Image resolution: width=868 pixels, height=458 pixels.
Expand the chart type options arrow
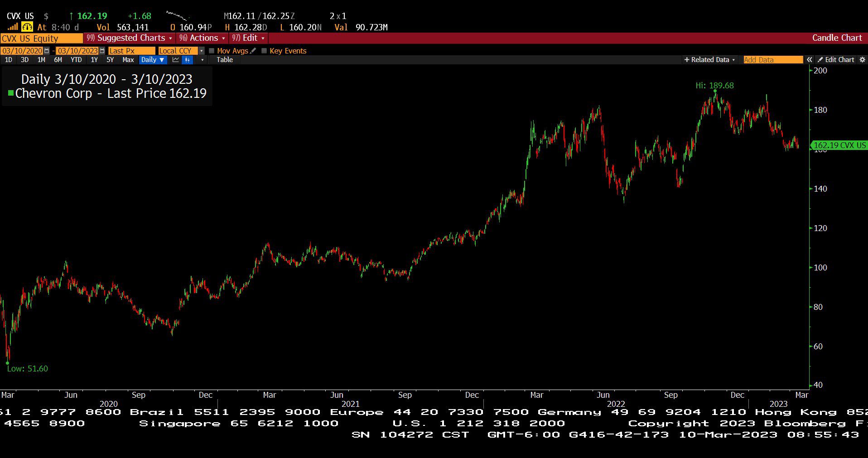coord(202,60)
